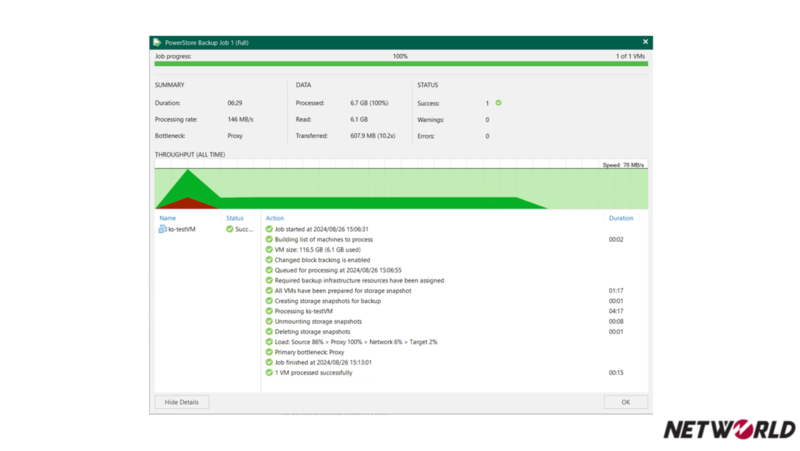Click the check icon for 1 VM processed successfully
Viewport: 800px width, 451px height.
pyautogui.click(x=269, y=372)
